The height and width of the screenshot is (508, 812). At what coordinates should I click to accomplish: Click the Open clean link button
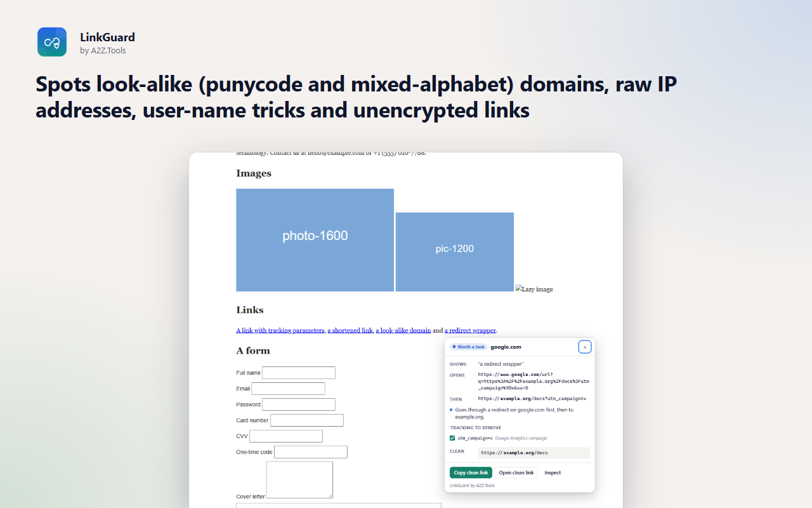tap(516, 472)
